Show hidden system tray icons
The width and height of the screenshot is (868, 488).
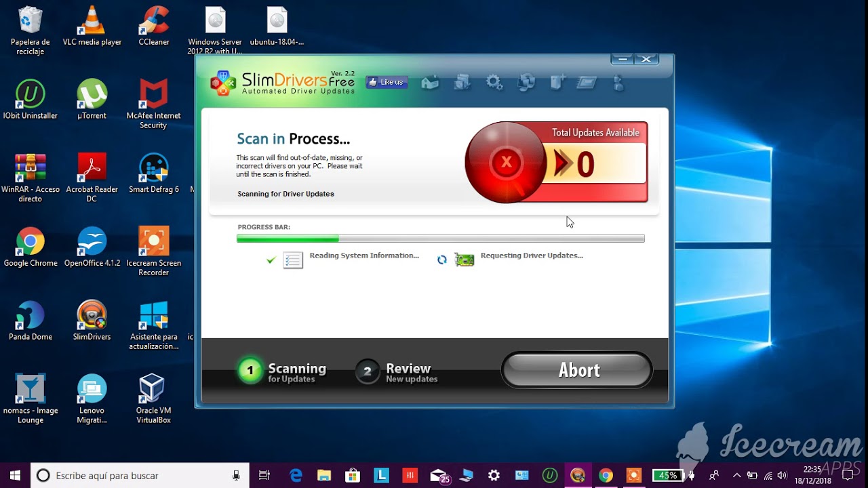[736, 475]
